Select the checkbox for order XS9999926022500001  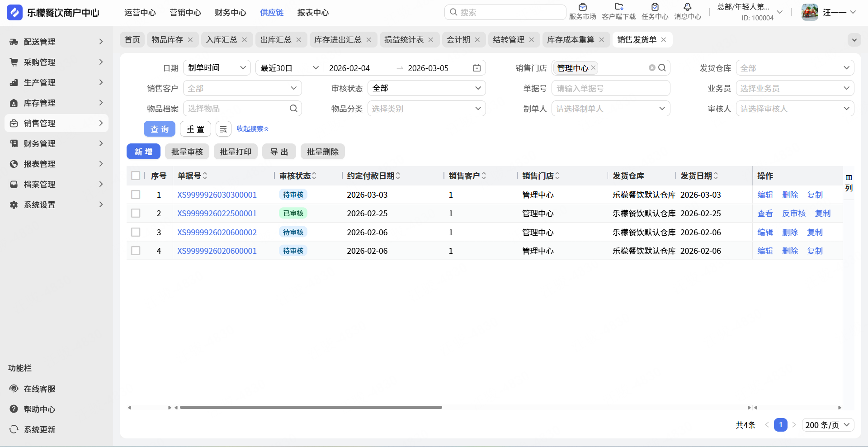pos(136,214)
